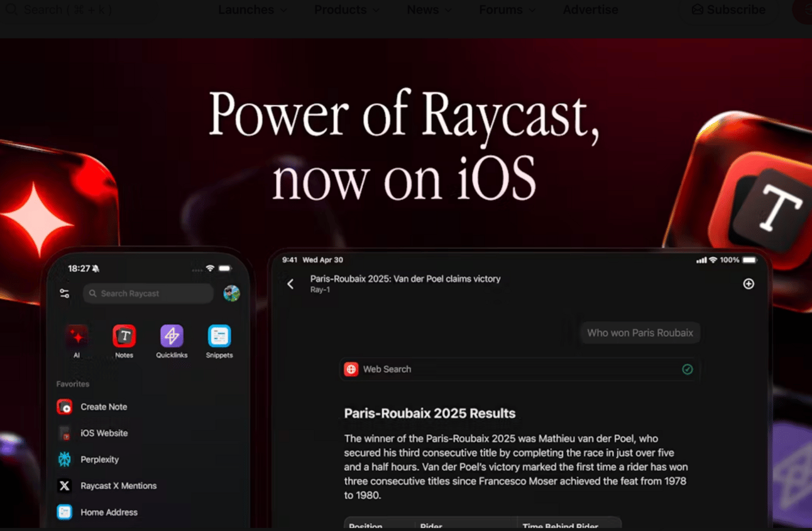Go back using the tablet's left chevron
Image resolution: width=812 pixels, height=531 pixels.
[x=290, y=284]
